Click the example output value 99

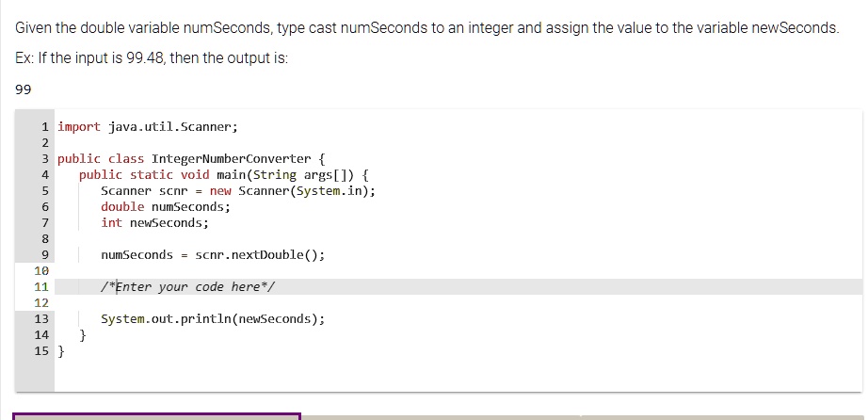click(24, 89)
